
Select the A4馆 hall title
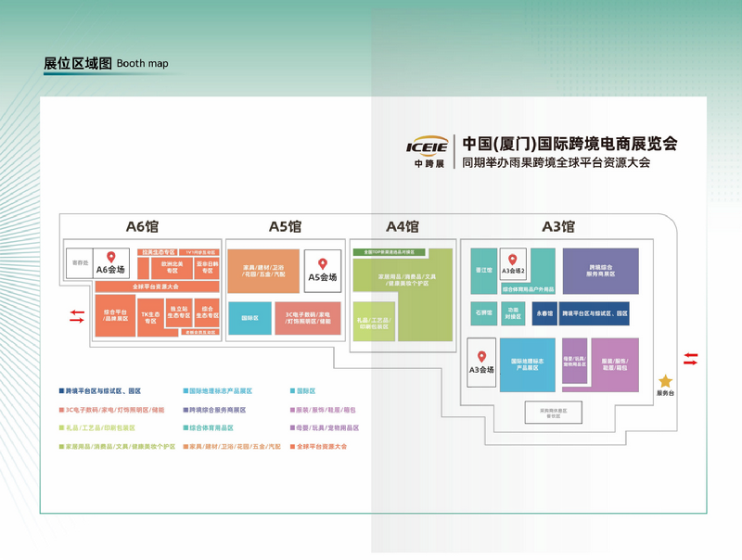403,226
